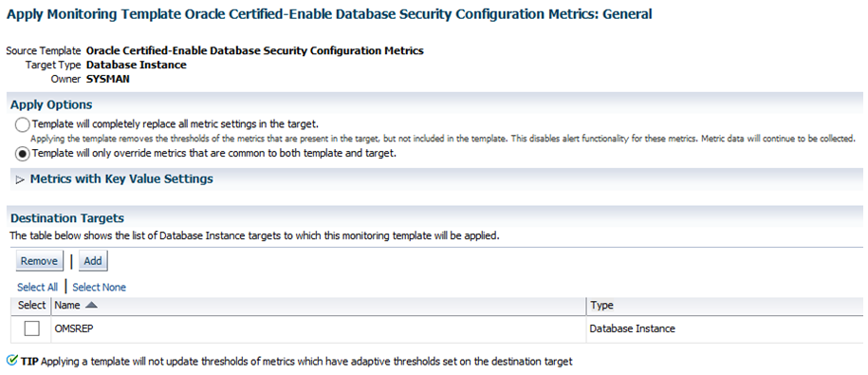Image resolution: width=868 pixels, height=375 pixels.
Task: Click the Target Type Database Instance value
Action: pos(137,65)
